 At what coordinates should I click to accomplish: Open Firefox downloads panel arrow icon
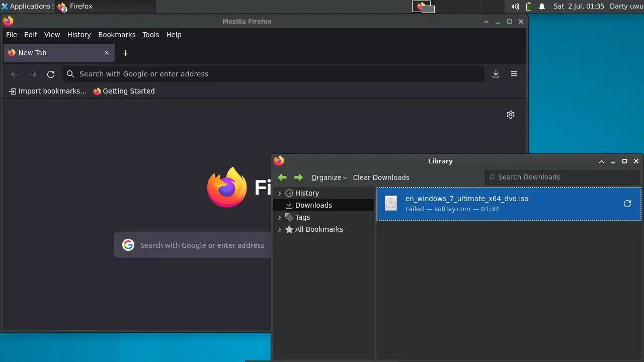click(x=496, y=74)
